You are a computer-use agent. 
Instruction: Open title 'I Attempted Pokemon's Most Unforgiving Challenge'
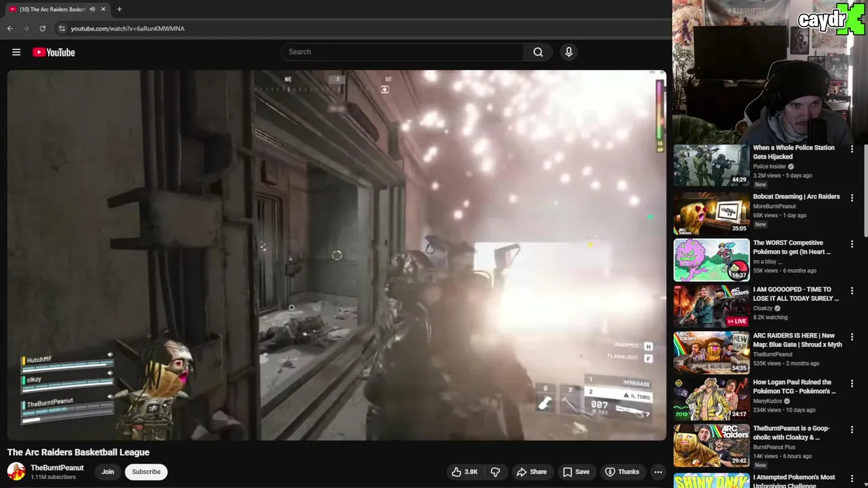[794, 481]
